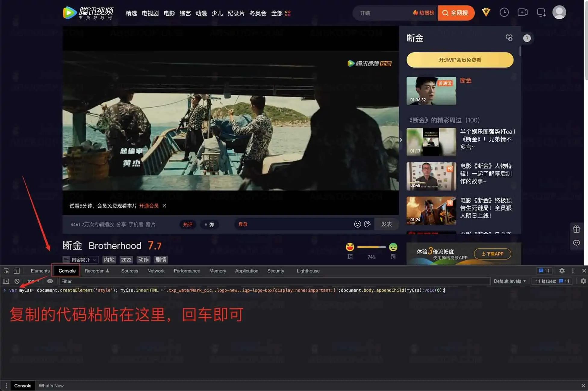The height and width of the screenshot is (391, 588).
Task: Toggle device toolbar icon in DevTools
Action: [17, 271]
